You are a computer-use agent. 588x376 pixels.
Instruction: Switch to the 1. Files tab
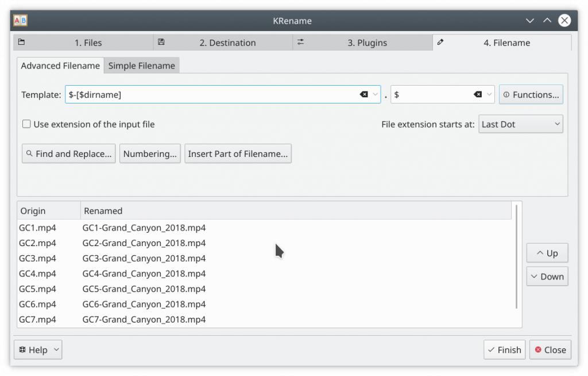click(x=83, y=43)
